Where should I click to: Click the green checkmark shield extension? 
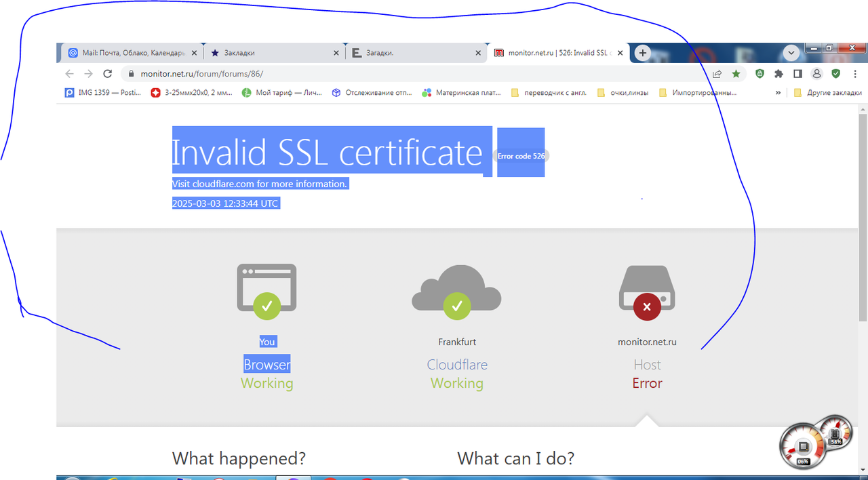(836, 73)
